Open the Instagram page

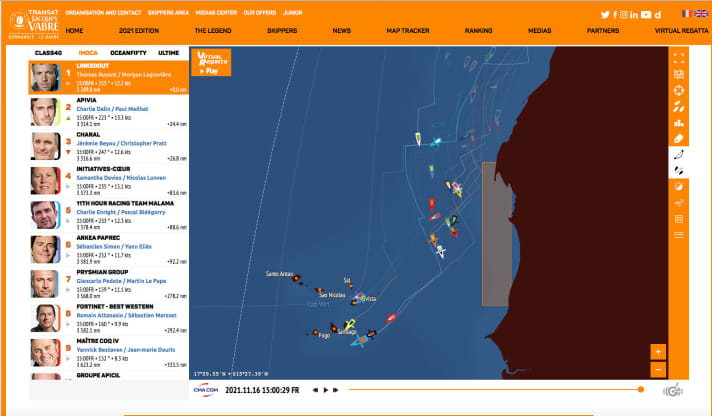[x=624, y=15]
